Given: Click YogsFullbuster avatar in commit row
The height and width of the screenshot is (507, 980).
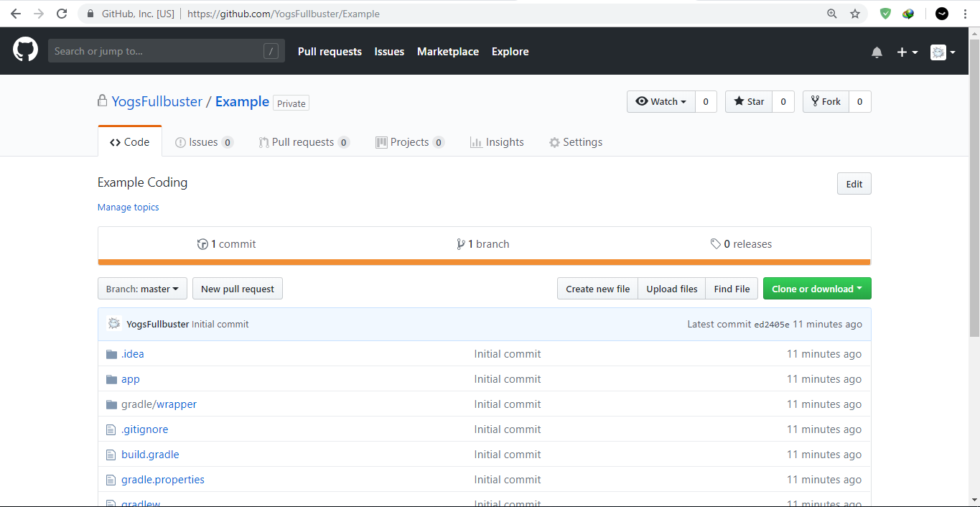Looking at the screenshot, I should [x=113, y=324].
